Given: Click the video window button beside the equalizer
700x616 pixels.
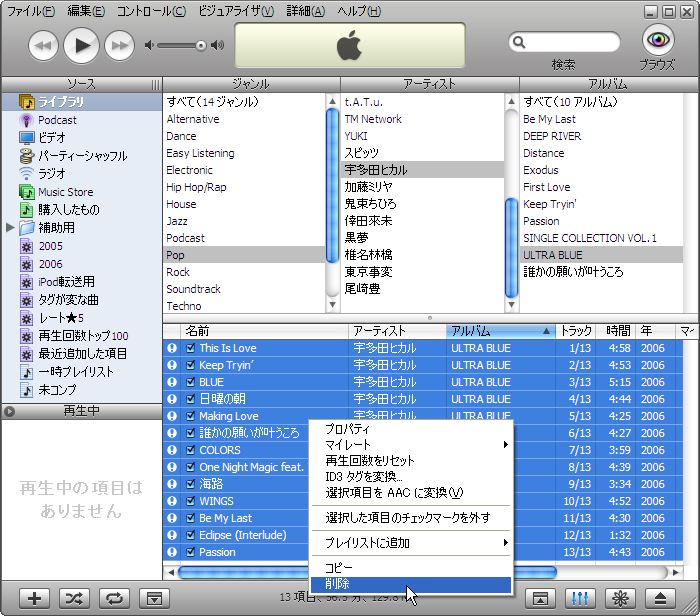Looking at the screenshot, I should click(540, 599).
